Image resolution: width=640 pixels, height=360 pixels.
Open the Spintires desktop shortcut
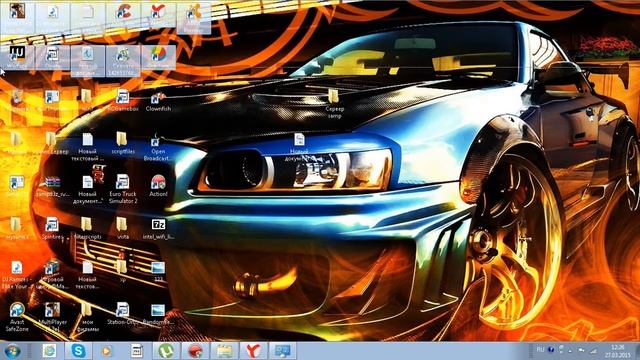[x=52, y=229]
